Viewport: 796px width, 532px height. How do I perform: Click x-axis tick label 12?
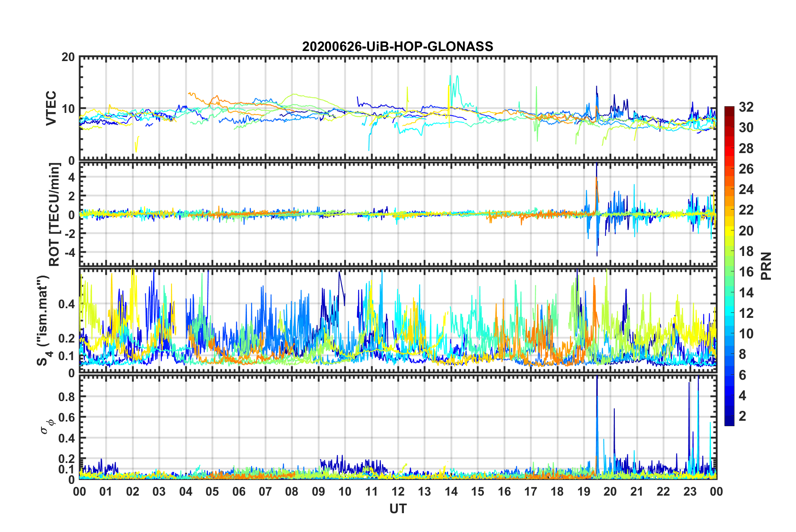398,491
